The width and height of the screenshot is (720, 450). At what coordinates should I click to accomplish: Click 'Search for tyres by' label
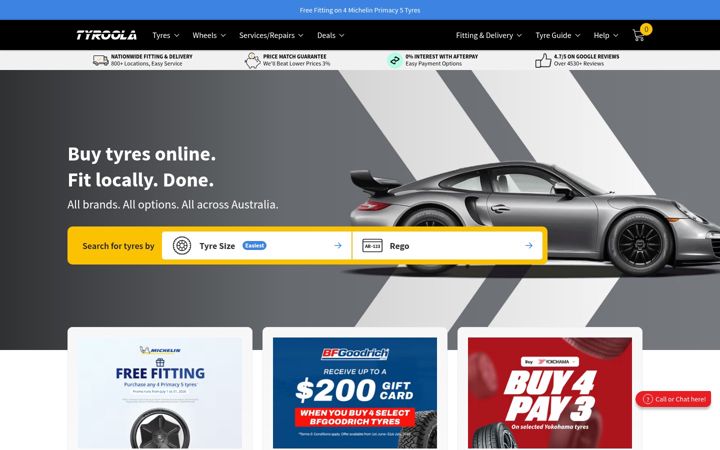click(x=118, y=246)
